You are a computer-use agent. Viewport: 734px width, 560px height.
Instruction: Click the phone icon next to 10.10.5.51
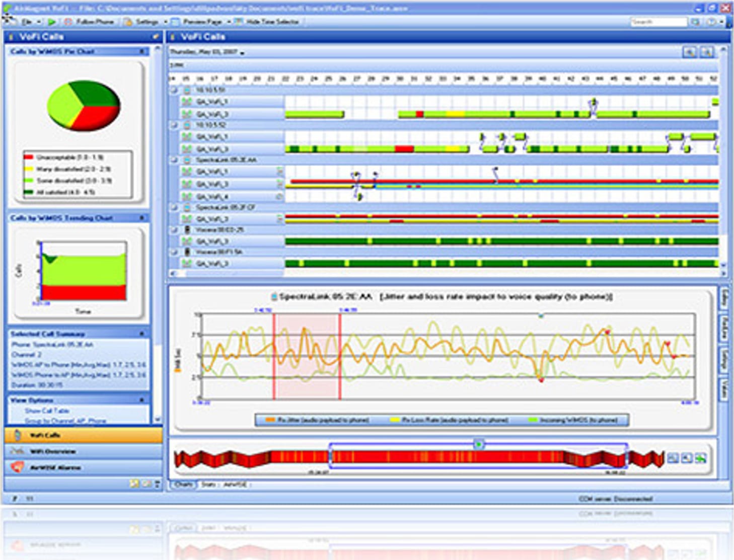tap(187, 90)
